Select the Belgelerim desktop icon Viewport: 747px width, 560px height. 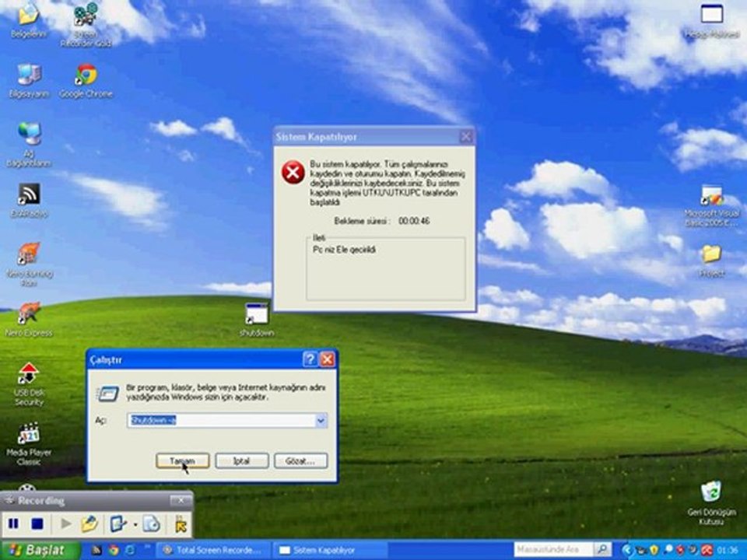29,20
